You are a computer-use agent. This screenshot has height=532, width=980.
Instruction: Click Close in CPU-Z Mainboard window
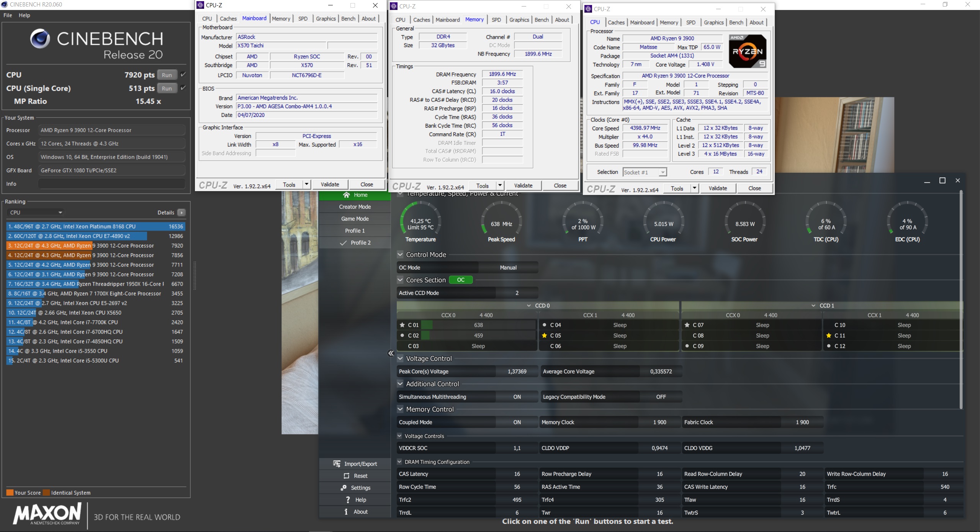tap(366, 185)
